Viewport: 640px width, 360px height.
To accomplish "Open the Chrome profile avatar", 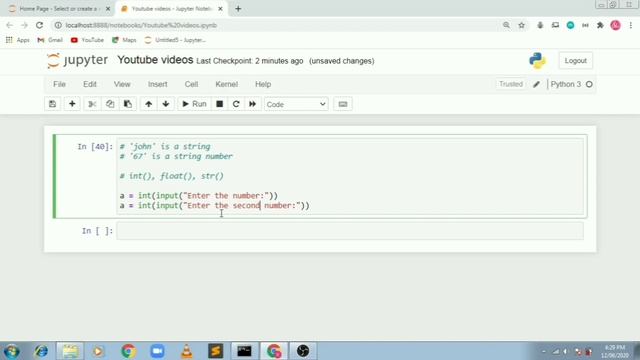I will point(616,25).
